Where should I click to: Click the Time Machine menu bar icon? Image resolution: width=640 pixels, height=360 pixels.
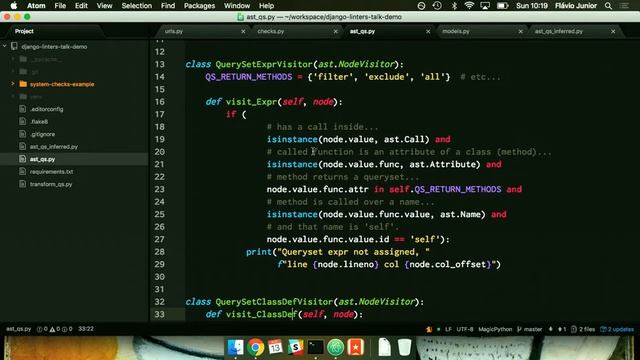pos(437,6)
